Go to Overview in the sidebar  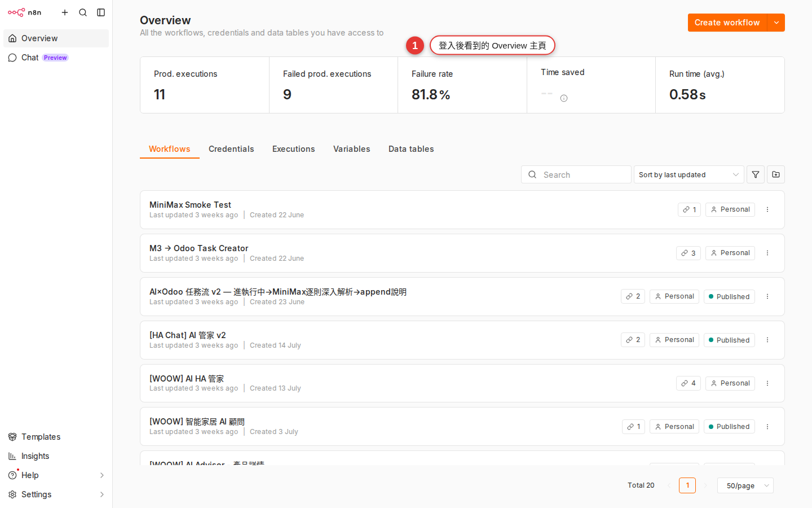56,38
